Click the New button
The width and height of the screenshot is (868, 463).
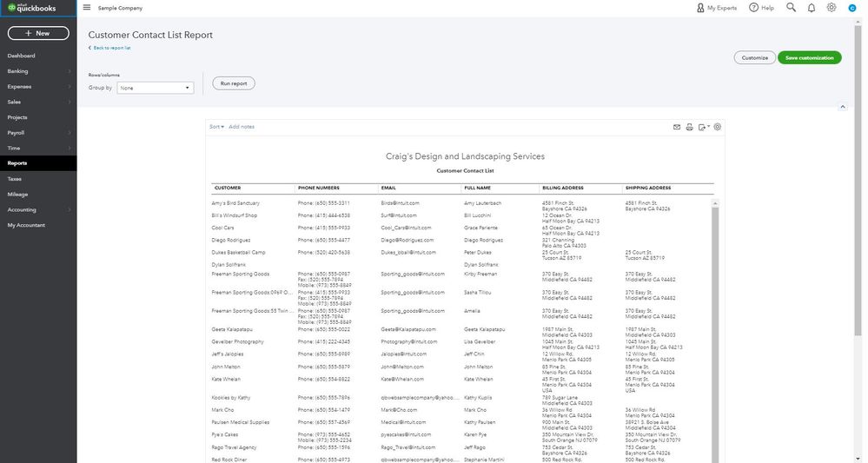(38, 33)
